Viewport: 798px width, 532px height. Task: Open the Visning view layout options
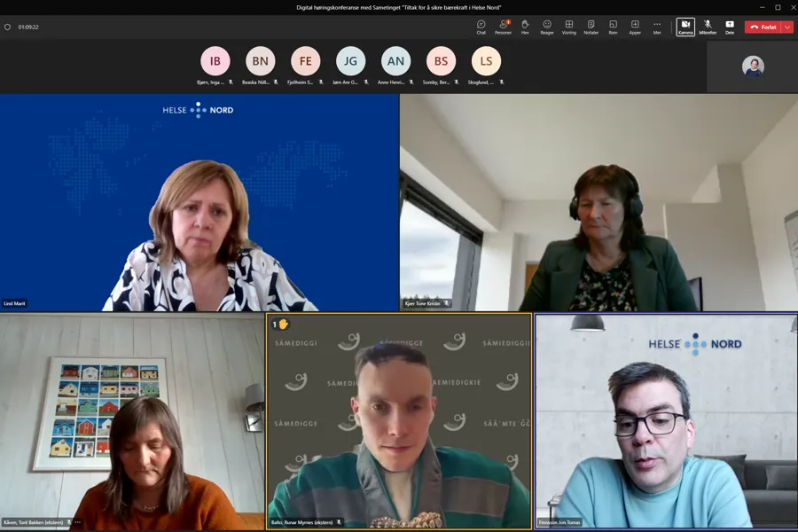[x=569, y=27]
